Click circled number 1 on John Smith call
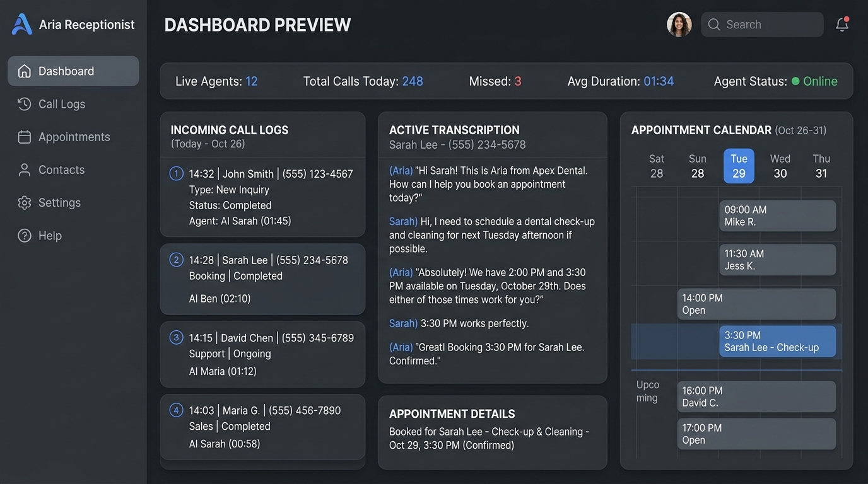The width and height of the screenshot is (868, 484). [177, 173]
